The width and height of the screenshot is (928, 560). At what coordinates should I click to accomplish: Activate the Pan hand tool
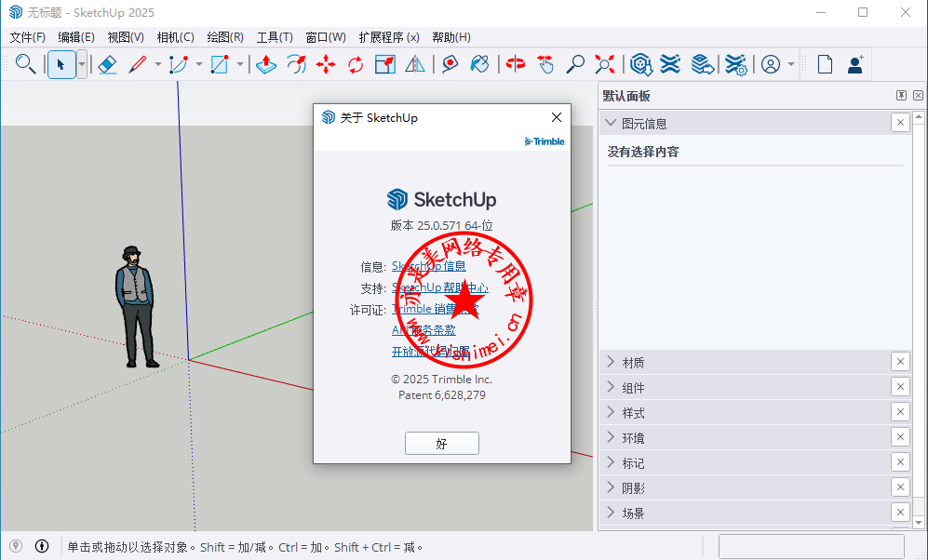(545, 64)
